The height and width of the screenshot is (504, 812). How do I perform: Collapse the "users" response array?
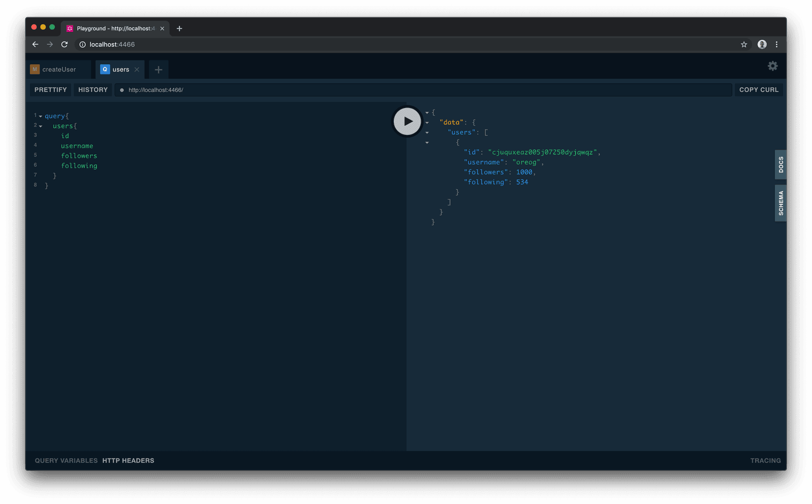[x=427, y=132]
